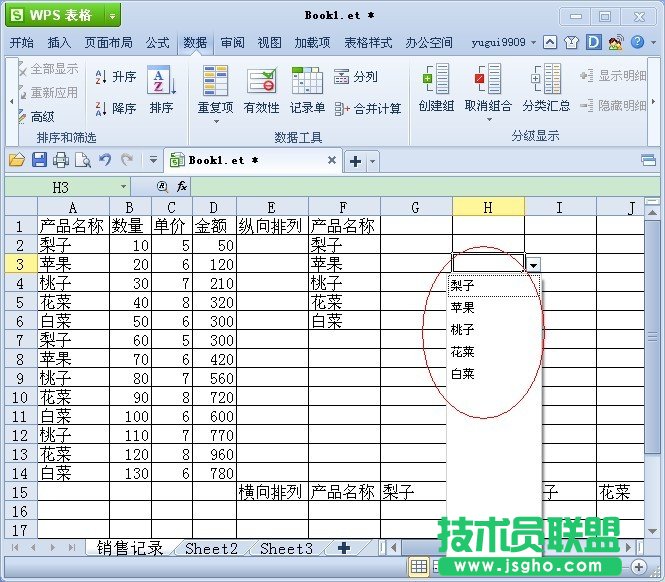Open the Sheet2 worksheet tab
The width and height of the screenshot is (665, 582).
tap(211, 548)
